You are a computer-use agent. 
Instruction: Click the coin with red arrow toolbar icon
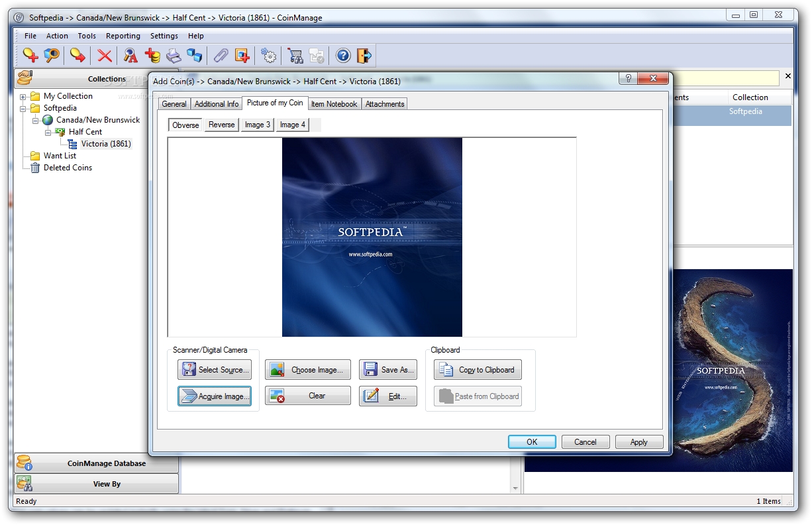(x=78, y=55)
